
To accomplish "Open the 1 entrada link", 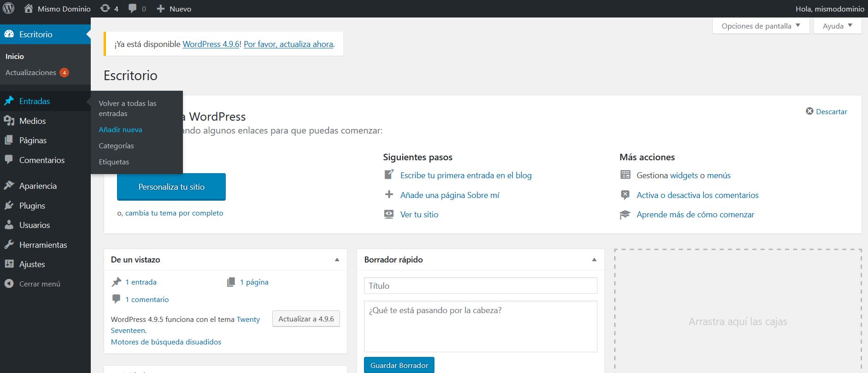I will point(141,282).
